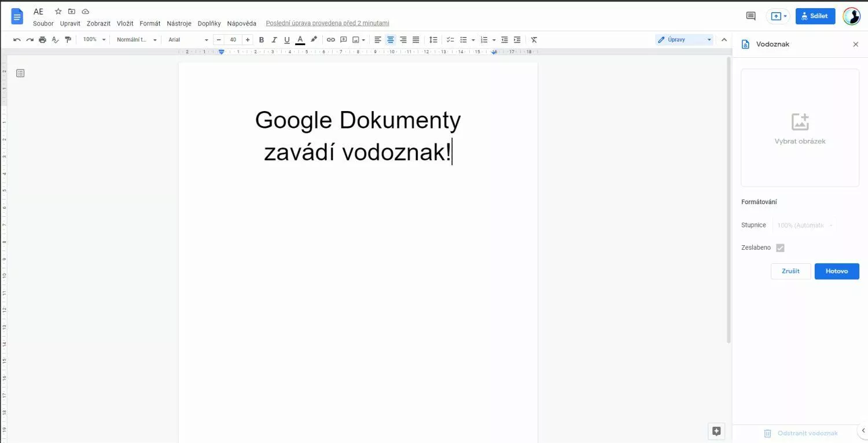Image resolution: width=868 pixels, height=443 pixels.
Task: Open the Soubor menu
Action: pyautogui.click(x=43, y=24)
